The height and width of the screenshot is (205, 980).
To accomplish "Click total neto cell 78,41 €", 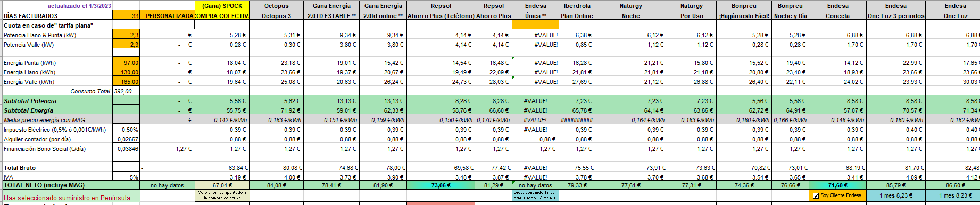I will tap(331, 185).
